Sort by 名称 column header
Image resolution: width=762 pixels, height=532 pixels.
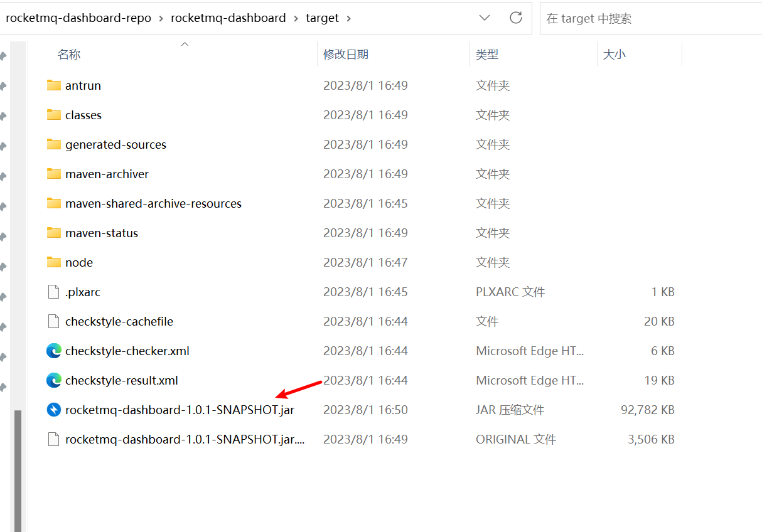[x=69, y=55]
